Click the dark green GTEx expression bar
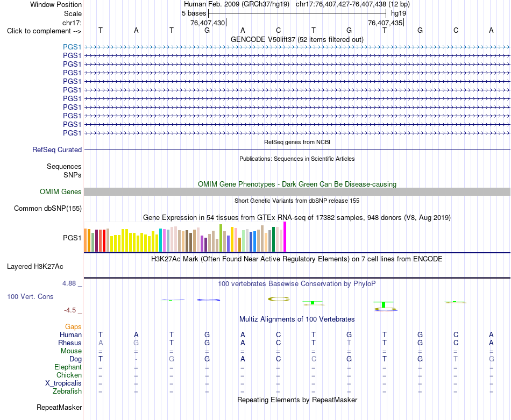This screenshot has width=511, height=420. coord(274,239)
